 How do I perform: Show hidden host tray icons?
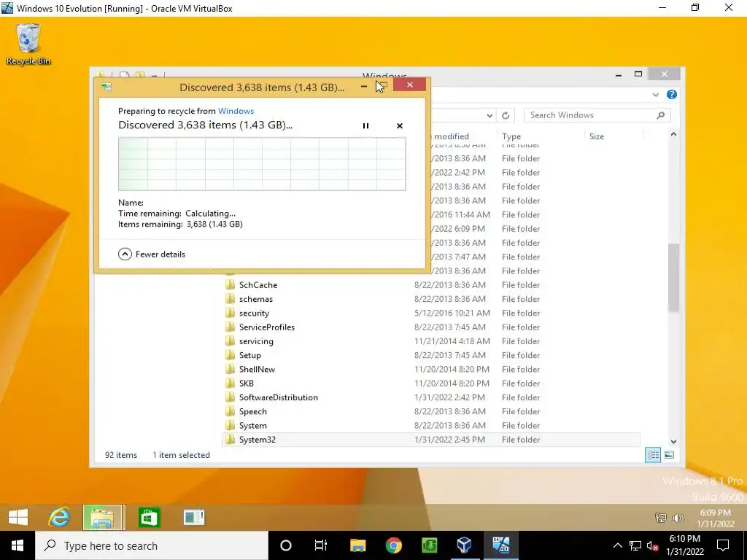pyautogui.click(x=617, y=545)
